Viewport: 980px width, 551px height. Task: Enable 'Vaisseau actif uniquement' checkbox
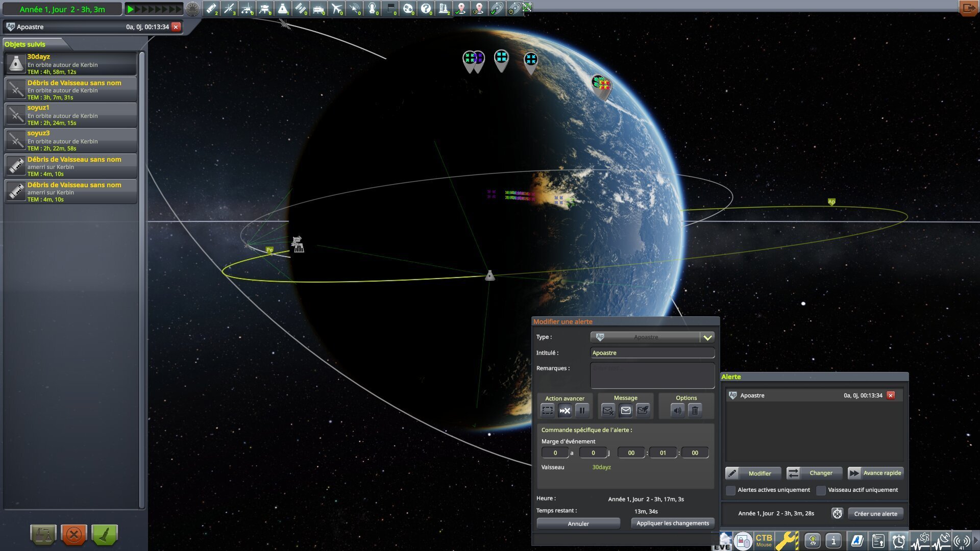click(x=821, y=490)
